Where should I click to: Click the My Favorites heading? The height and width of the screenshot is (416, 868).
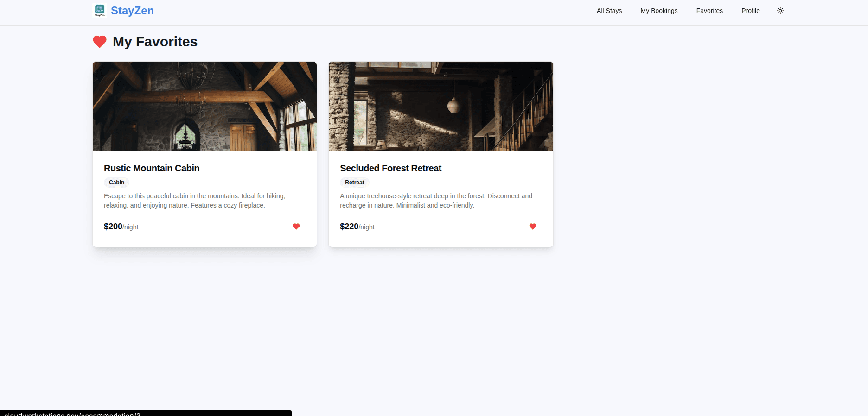click(x=155, y=42)
